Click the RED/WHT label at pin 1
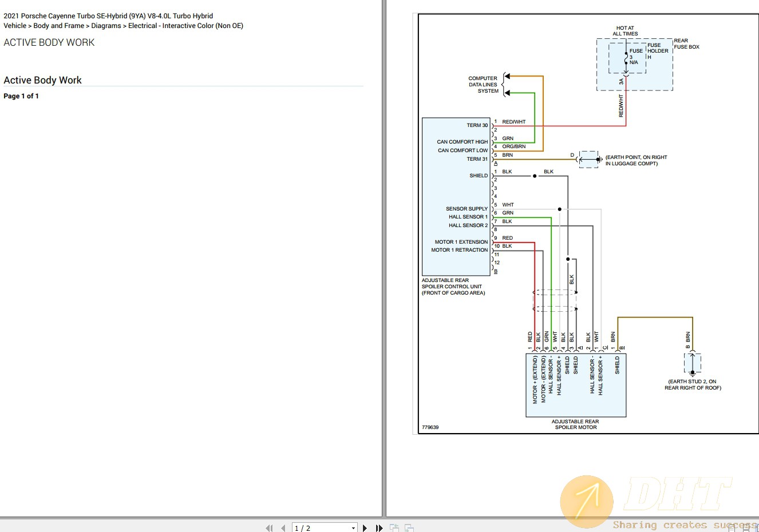 coord(514,122)
